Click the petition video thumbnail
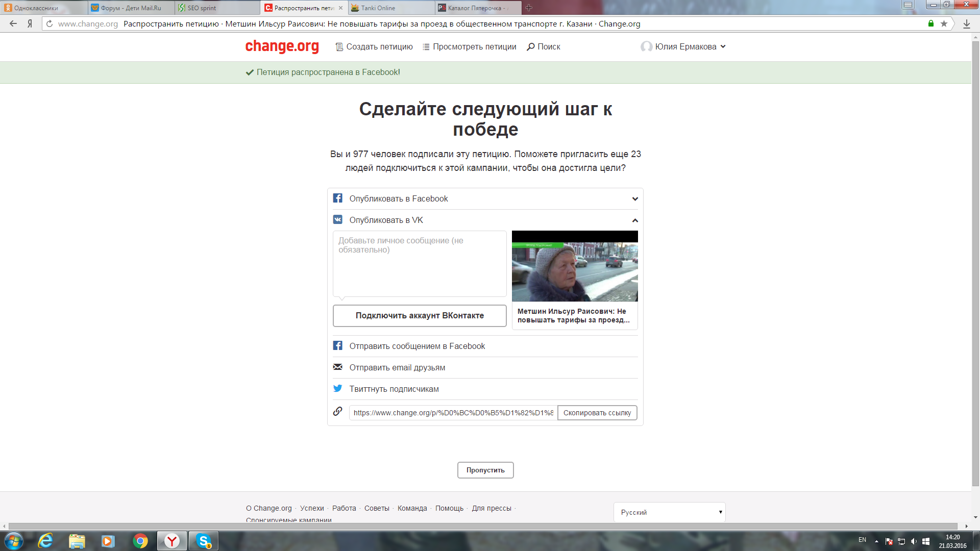The image size is (980, 551). tap(575, 266)
